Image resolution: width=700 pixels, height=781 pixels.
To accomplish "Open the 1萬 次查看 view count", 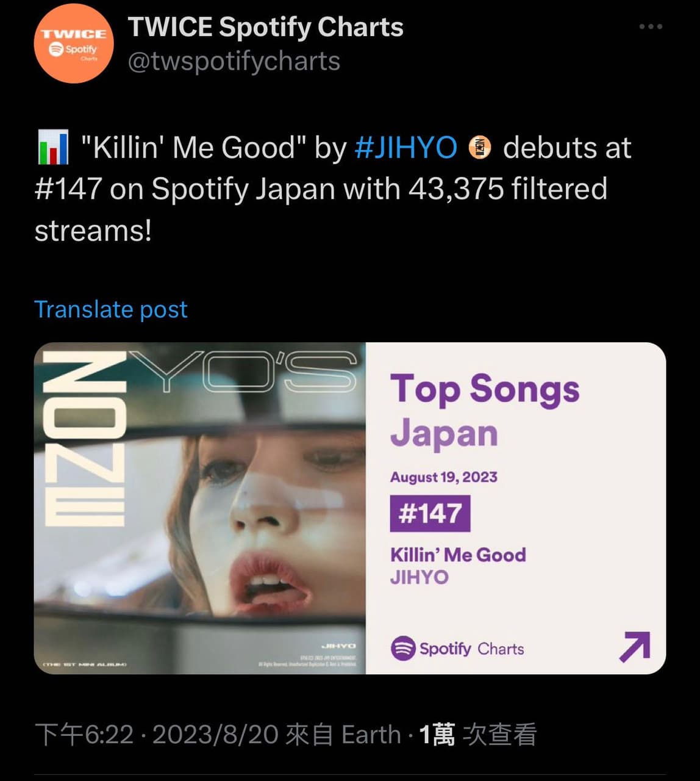I will pos(477,735).
